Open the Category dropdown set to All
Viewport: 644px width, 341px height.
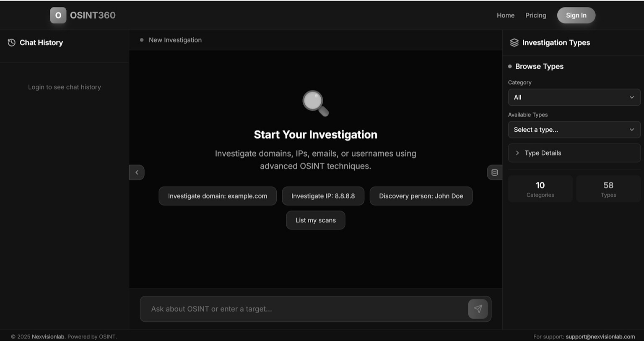point(574,97)
